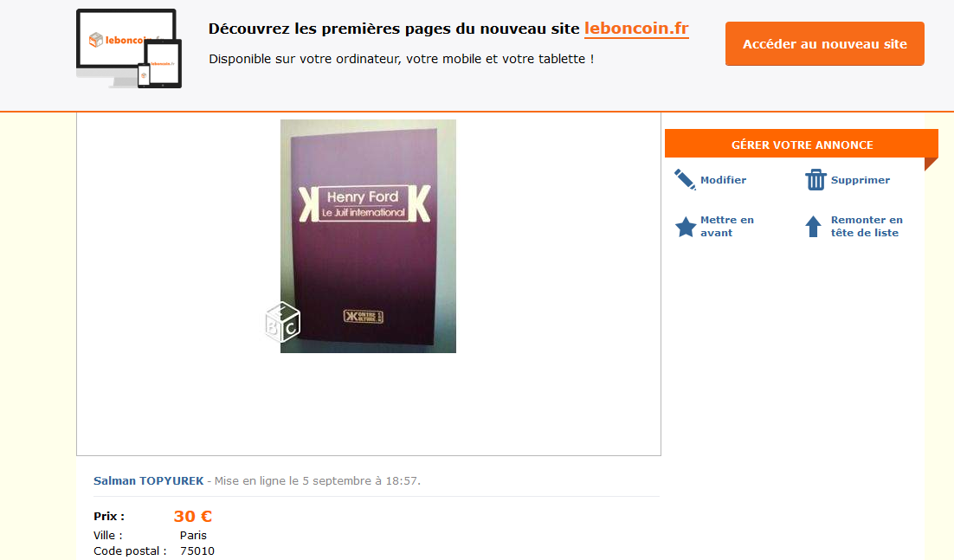This screenshot has width=954, height=560.
Task: Click the 75010 postal code value
Action: [197, 550]
